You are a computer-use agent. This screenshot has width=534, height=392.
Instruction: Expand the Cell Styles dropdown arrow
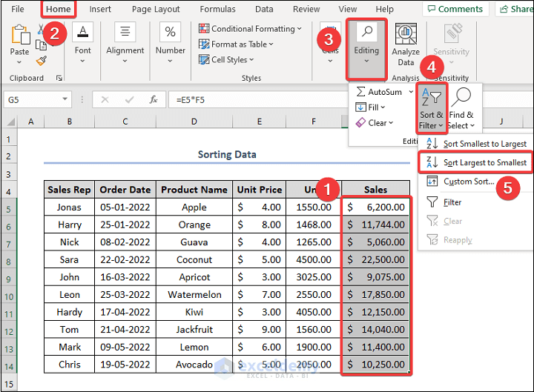[251, 59]
